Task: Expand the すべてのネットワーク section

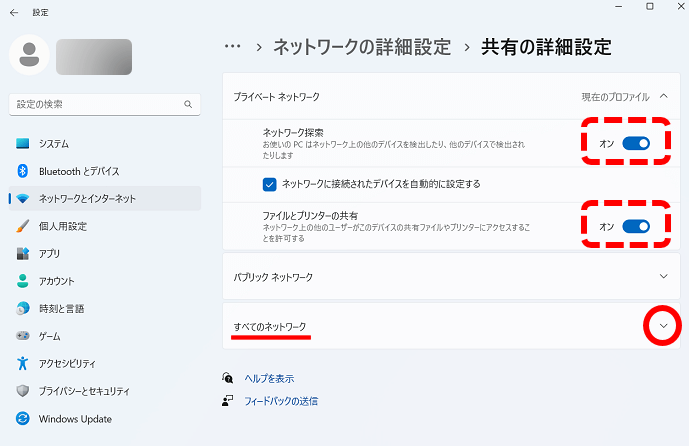Action: click(663, 325)
